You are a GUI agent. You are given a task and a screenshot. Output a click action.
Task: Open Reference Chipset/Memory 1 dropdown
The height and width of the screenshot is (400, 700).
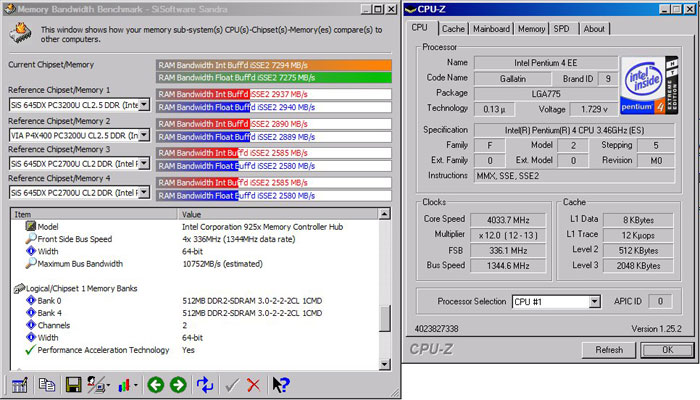click(144, 105)
